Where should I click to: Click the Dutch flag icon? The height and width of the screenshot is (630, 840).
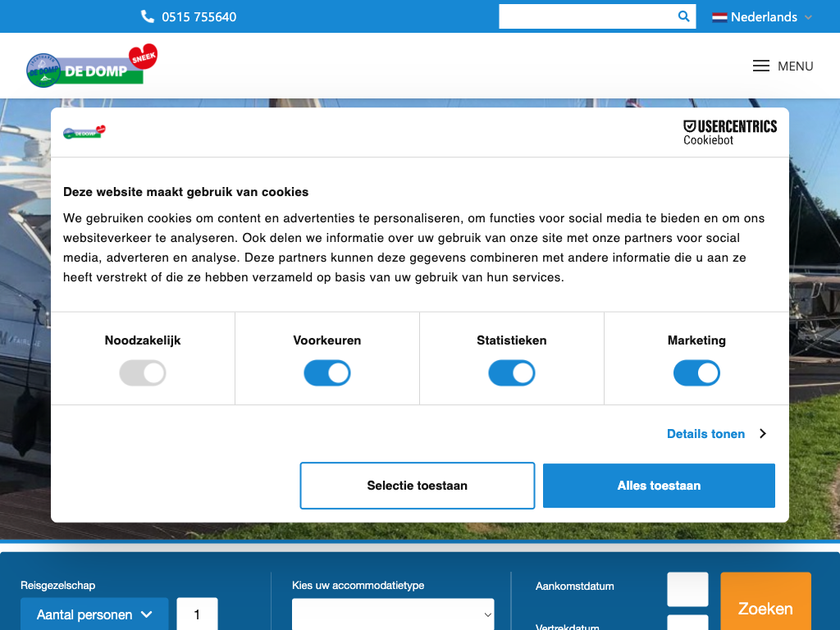(719, 16)
